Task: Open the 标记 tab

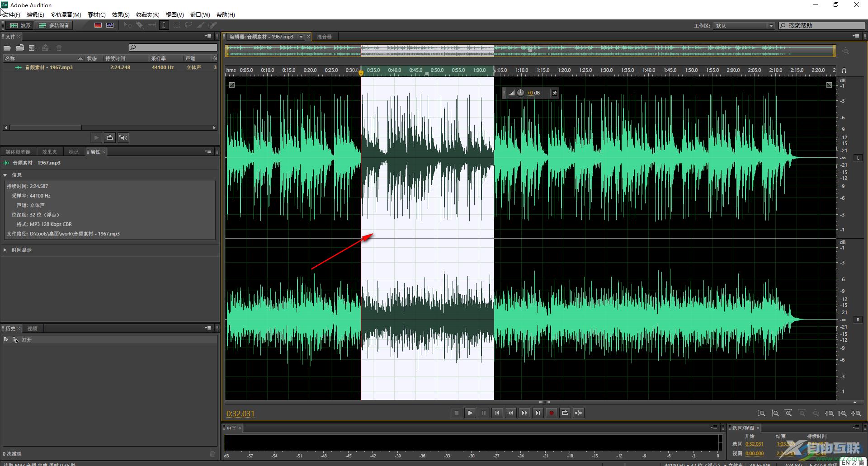Action: coord(74,152)
